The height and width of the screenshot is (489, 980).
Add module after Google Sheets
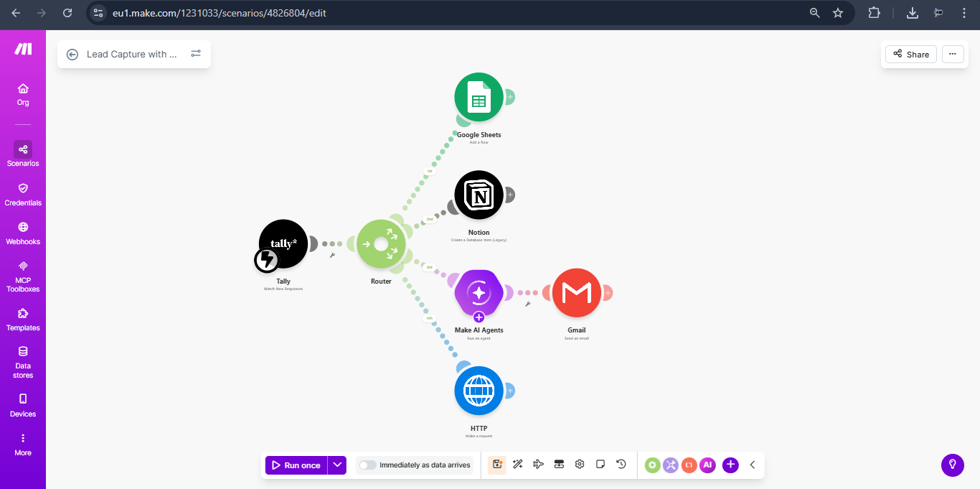[510, 97]
